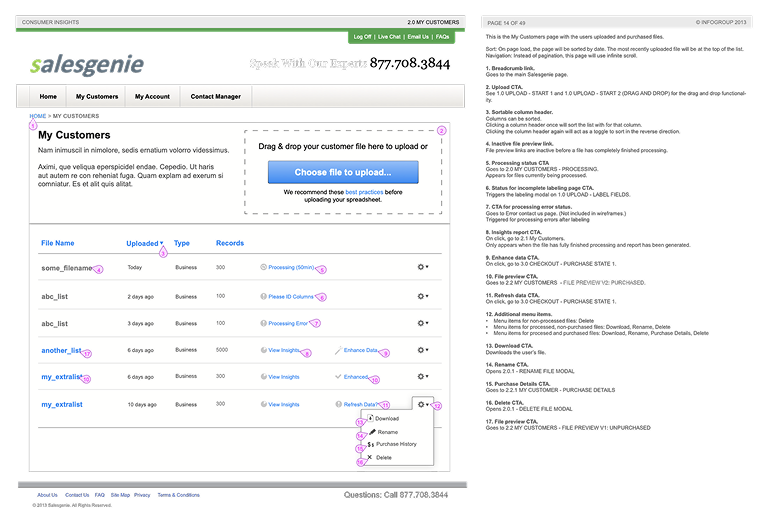Click 5000 records value for another_list
The image size is (768, 528).
coord(222,350)
